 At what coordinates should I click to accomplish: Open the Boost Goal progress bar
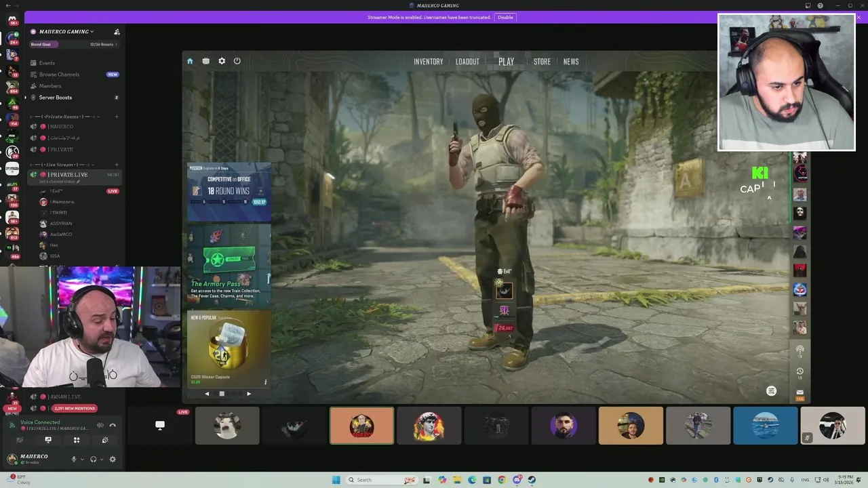pos(74,45)
